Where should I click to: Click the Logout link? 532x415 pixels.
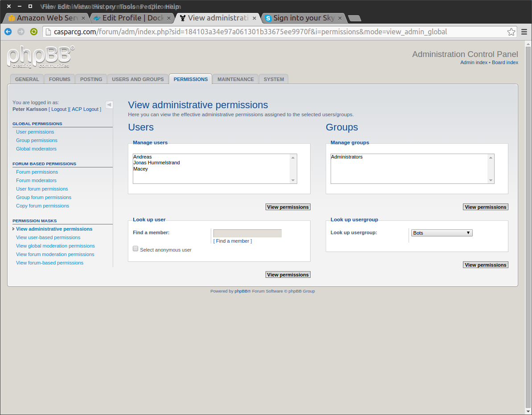coord(59,109)
